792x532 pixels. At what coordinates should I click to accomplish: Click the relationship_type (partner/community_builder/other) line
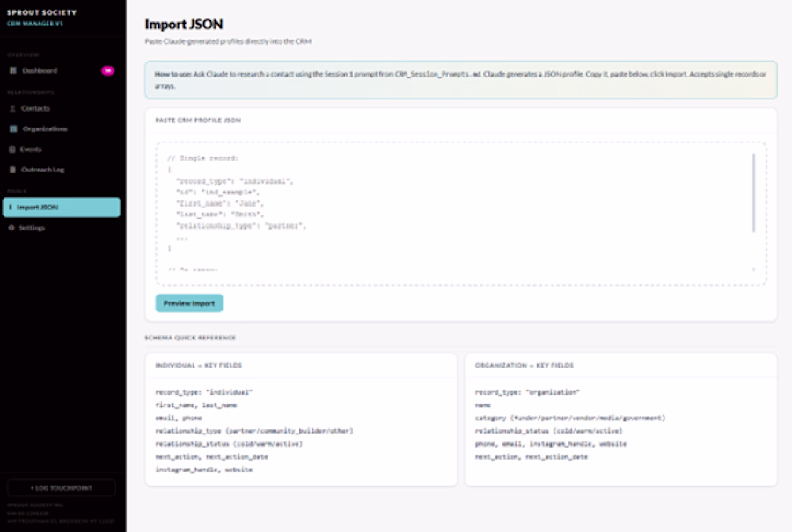[254, 431]
